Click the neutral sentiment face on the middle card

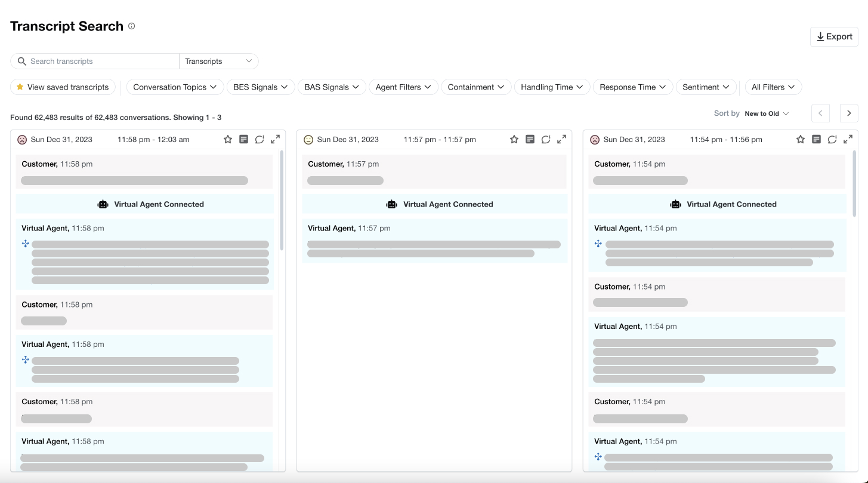[308, 139]
